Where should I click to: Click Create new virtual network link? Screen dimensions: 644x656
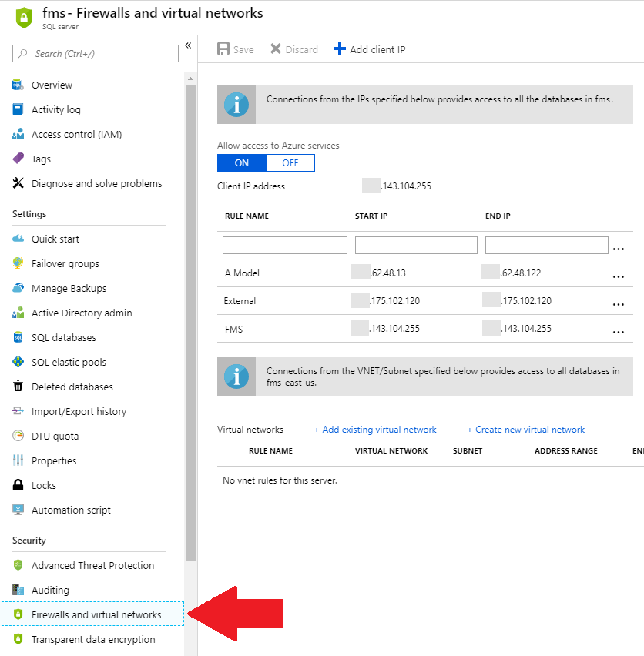click(x=526, y=430)
